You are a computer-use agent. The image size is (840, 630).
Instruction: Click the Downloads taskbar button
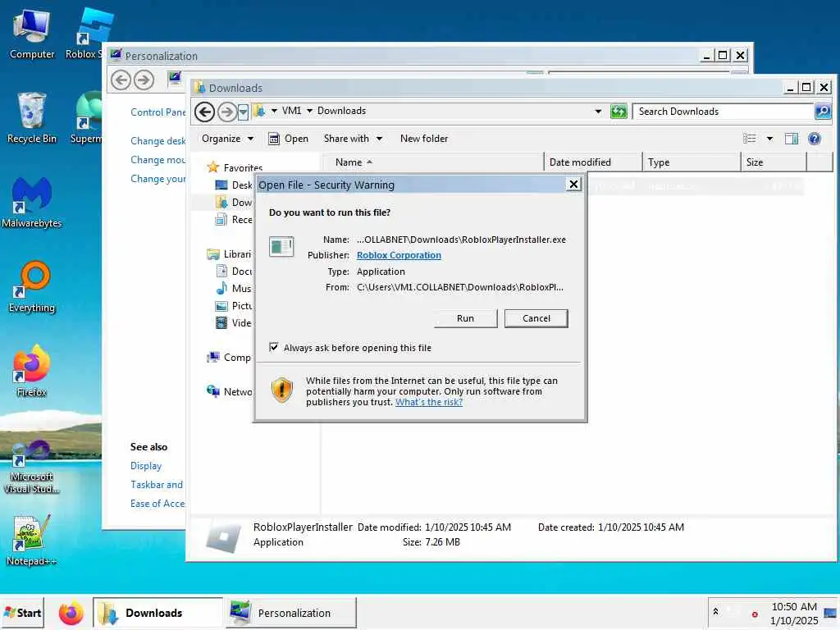point(158,613)
